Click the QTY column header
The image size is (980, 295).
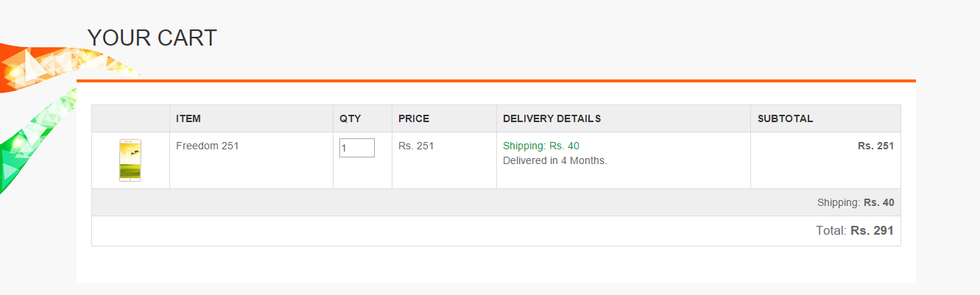[350, 118]
